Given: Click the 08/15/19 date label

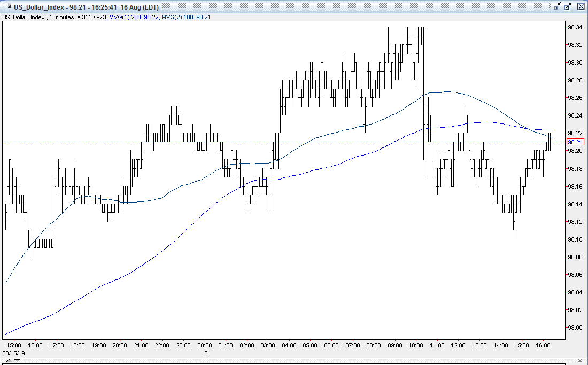Looking at the screenshot, I should coord(13,353).
